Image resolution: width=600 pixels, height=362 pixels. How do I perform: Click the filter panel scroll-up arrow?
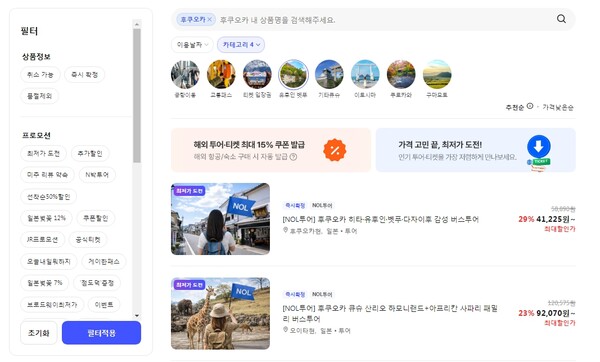[x=137, y=24]
